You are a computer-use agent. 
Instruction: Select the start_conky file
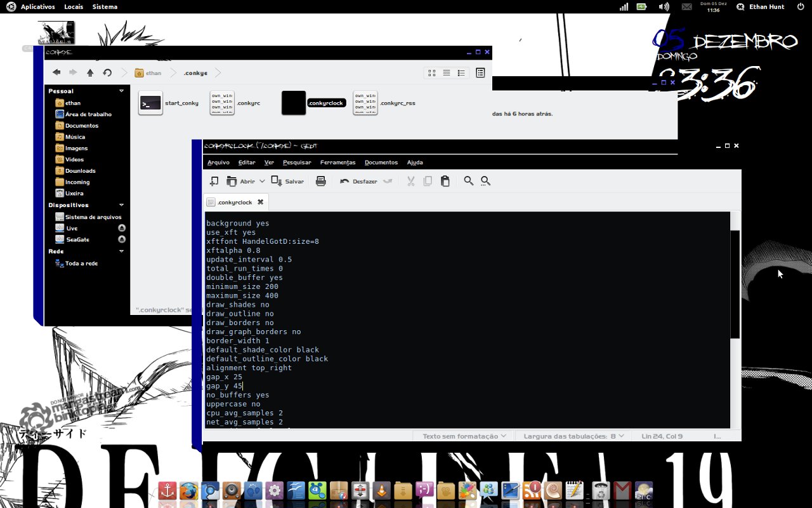(x=169, y=103)
